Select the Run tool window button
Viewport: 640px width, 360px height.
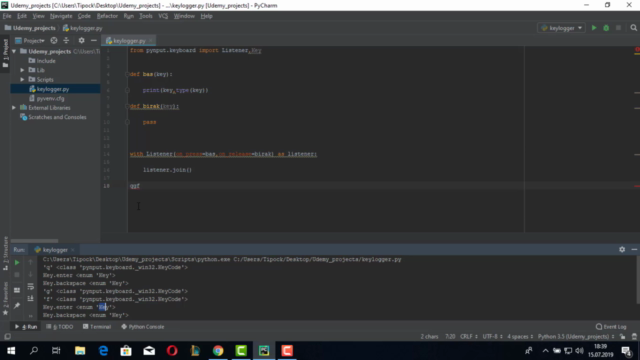26,327
